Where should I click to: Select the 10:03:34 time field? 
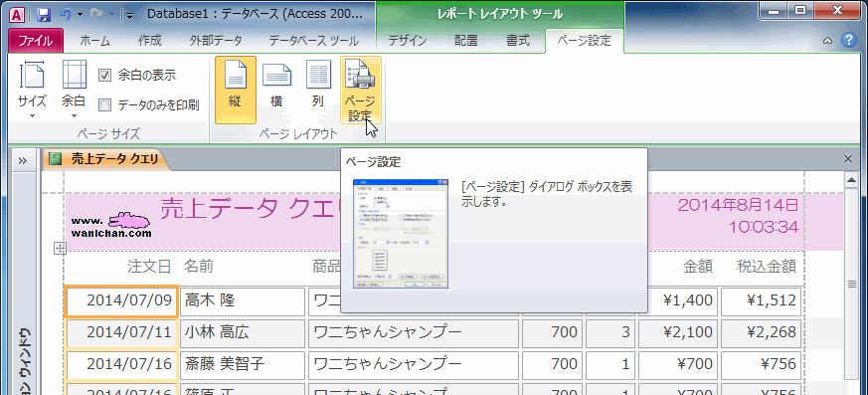[764, 227]
